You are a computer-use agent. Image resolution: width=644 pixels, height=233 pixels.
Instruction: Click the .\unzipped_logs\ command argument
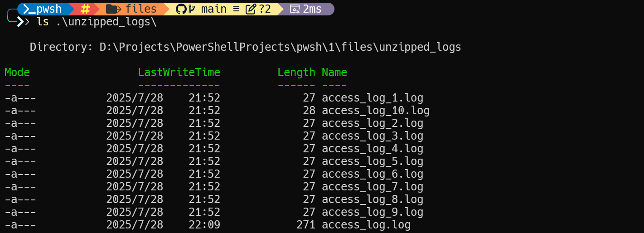(x=107, y=22)
